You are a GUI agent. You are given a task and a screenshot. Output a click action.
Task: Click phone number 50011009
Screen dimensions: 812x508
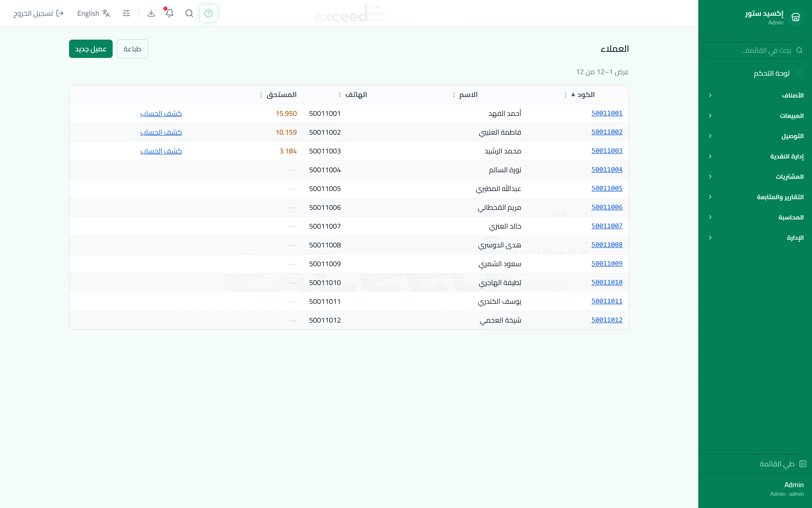pos(325,264)
